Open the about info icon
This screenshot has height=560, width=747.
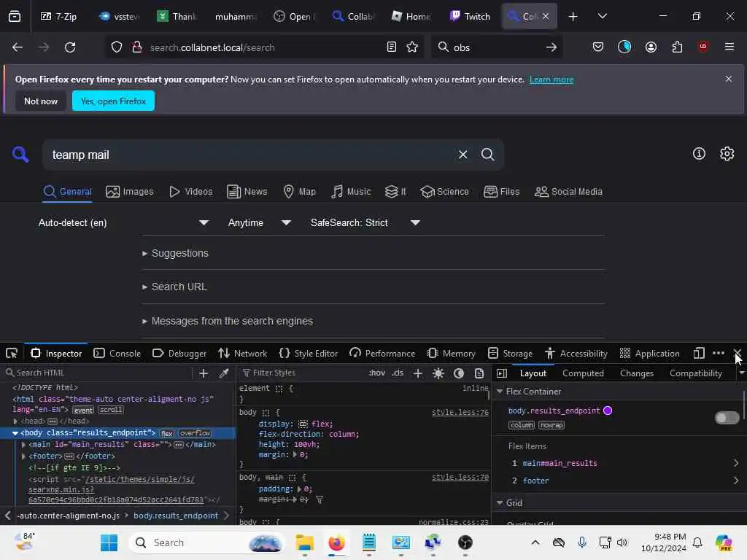[699, 153]
